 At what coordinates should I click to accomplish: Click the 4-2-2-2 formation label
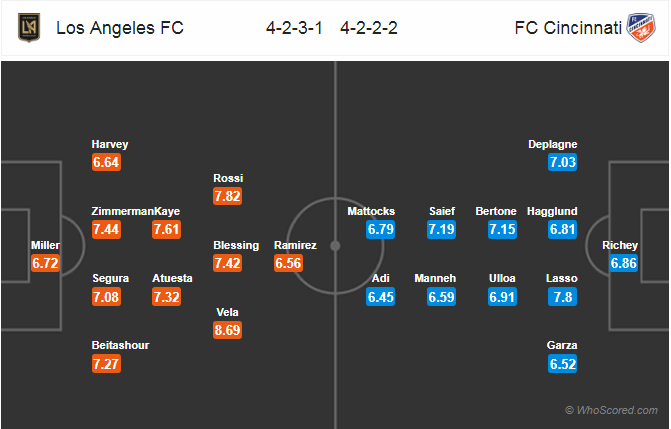click(369, 28)
